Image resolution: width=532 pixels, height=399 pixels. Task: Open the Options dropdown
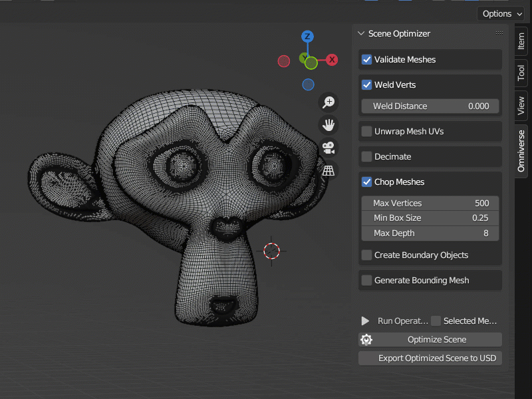(501, 14)
